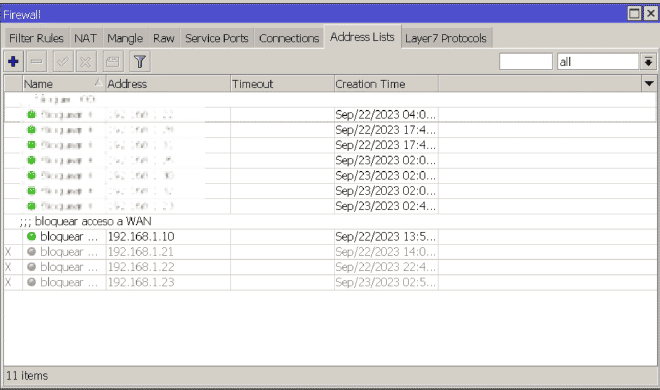
Task: Click the Comment toolbar button
Action: (112, 62)
